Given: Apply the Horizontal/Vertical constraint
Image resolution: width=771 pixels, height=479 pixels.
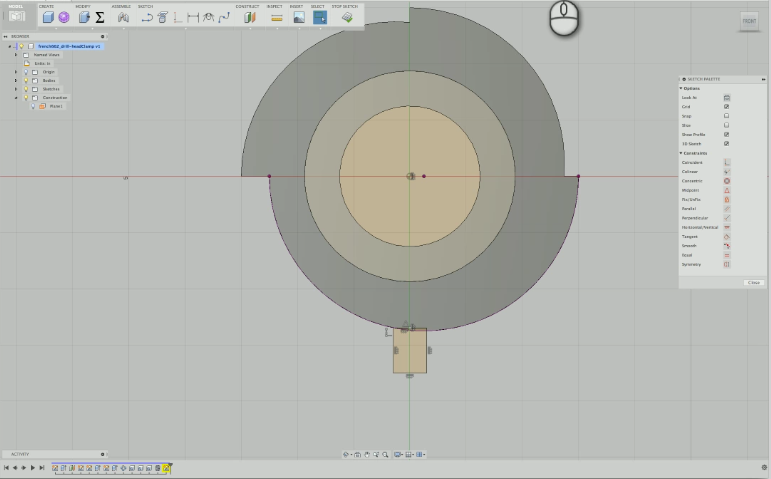Looking at the screenshot, I should (727, 227).
